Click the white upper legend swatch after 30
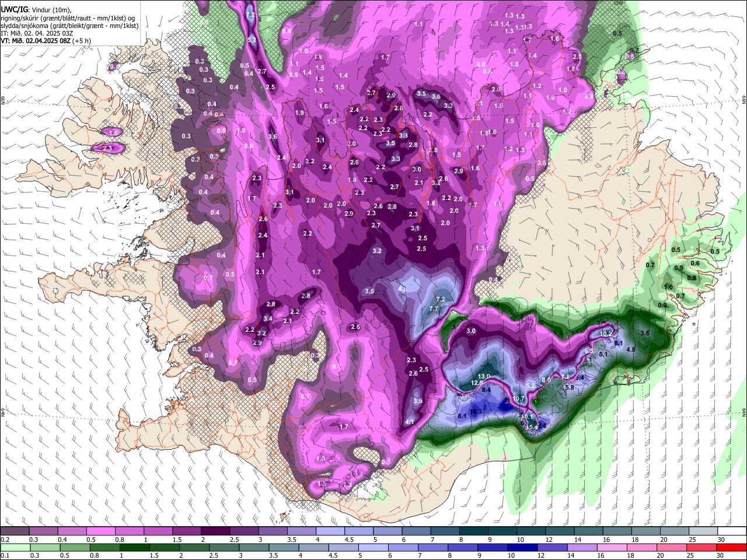This screenshot has width=747, height=560. pyautogui.click(x=732, y=531)
